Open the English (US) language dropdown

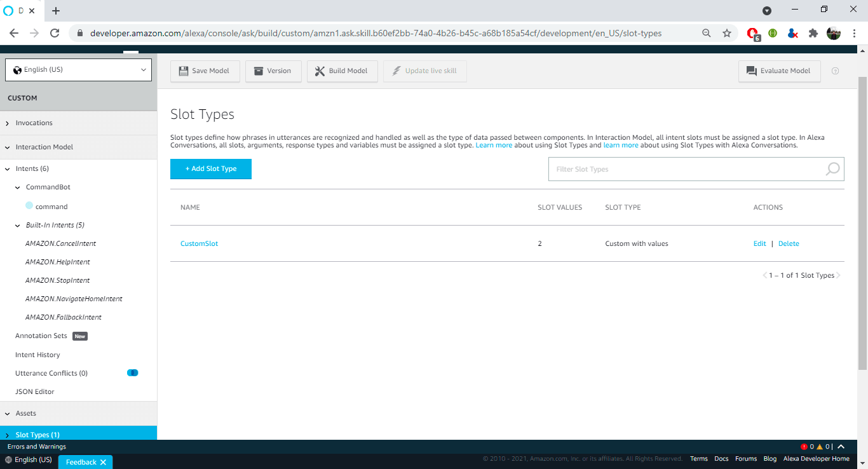78,70
